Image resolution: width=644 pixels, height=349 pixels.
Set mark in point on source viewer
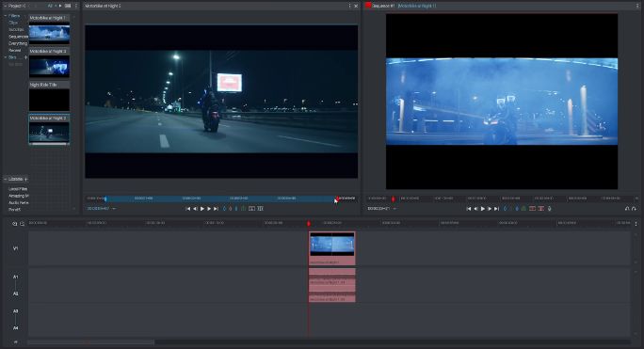(224, 209)
